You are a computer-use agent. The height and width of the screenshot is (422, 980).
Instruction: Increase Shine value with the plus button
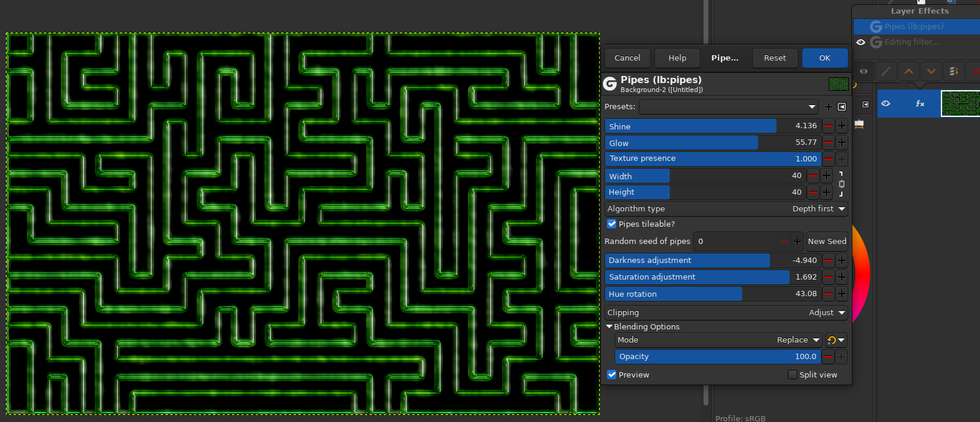click(841, 126)
